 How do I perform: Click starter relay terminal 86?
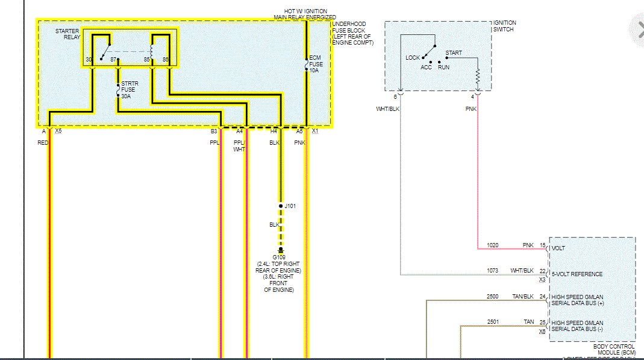click(165, 60)
